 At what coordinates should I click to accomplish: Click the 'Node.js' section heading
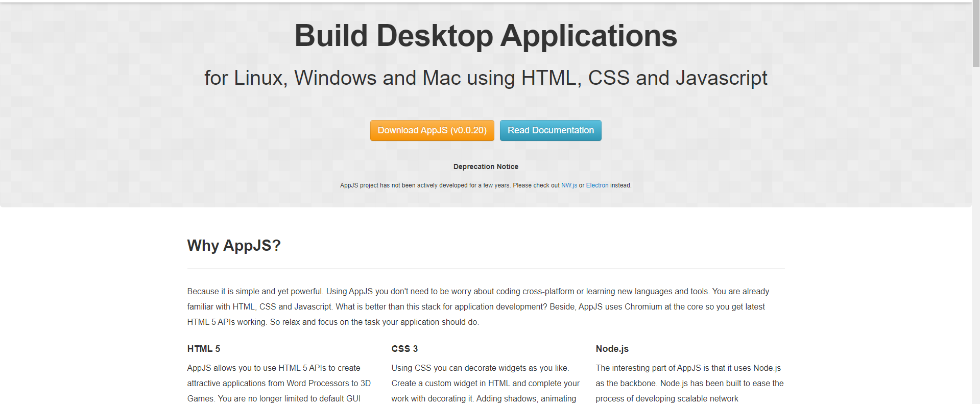(612, 349)
